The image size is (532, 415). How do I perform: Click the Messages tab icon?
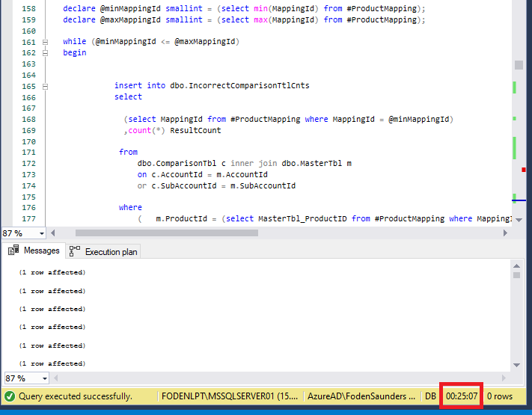click(13, 251)
